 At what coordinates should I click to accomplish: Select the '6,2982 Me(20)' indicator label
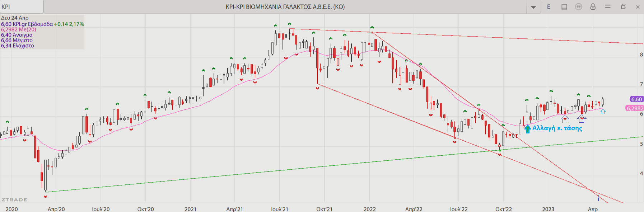click(18, 29)
